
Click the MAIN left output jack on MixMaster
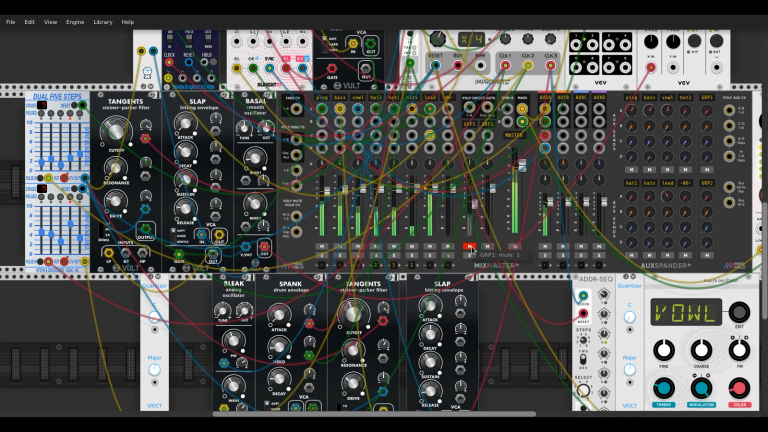(x=522, y=109)
